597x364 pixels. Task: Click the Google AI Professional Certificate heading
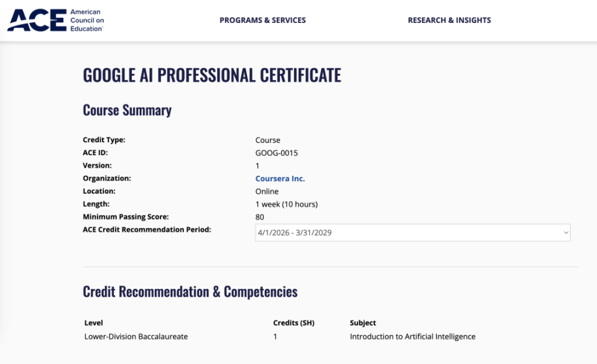(212, 75)
